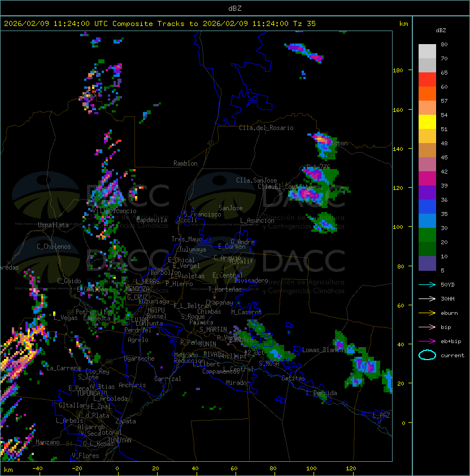
Task: Click the MENDOZA city label
Action: coord(137,289)
